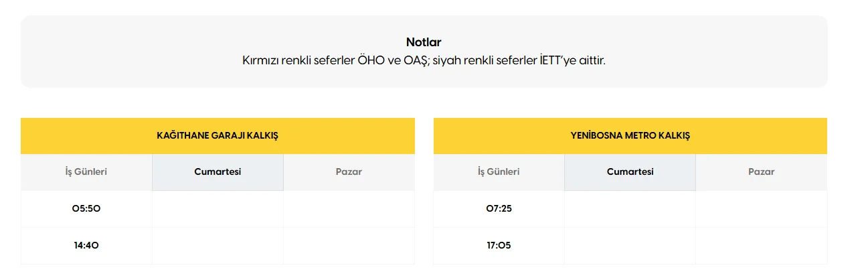Click empty Cumartesi cell beside 07:25
Viewport: 868px width, 278px height.
630,208
